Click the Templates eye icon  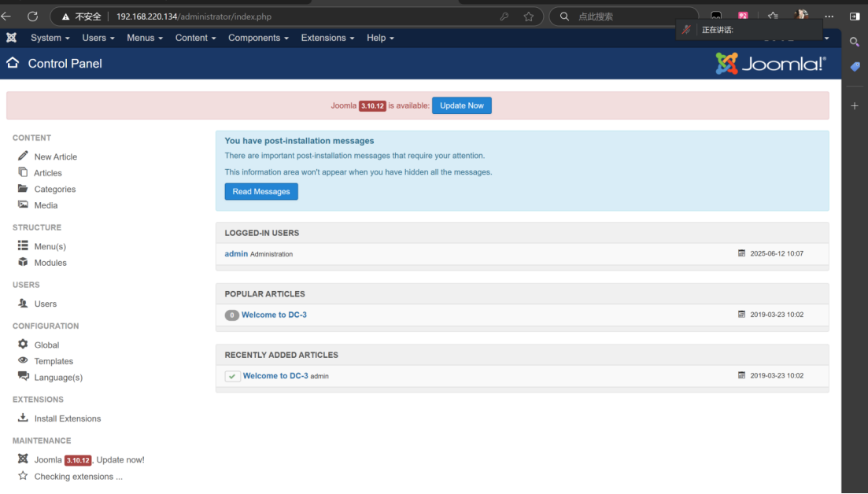[x=23, y=360]
